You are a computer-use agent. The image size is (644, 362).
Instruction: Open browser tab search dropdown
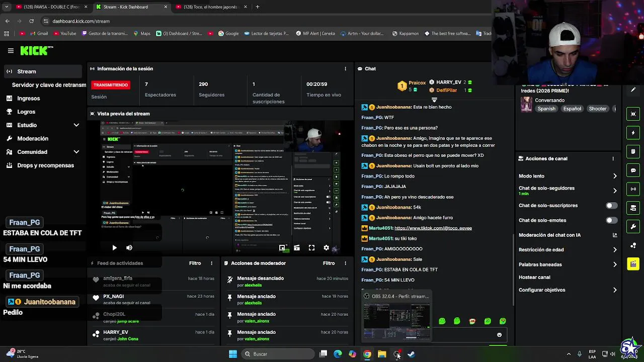pos(6,7)
